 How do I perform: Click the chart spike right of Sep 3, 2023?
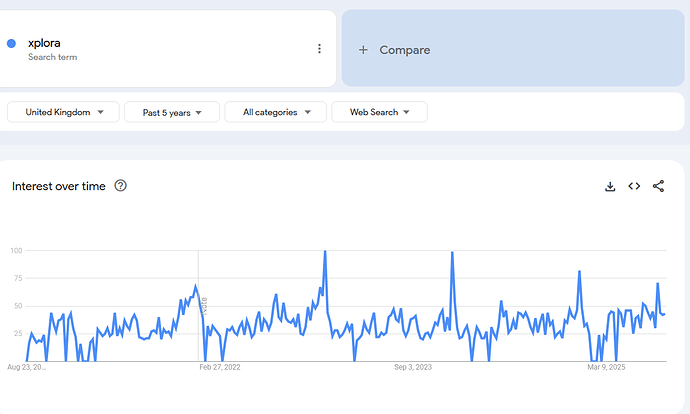(453, 253)
